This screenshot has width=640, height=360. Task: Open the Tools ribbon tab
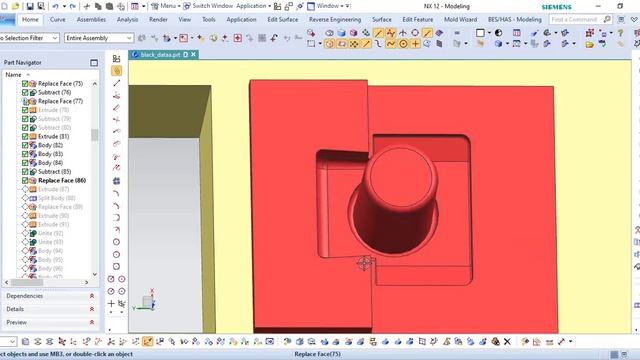point(209,19)
